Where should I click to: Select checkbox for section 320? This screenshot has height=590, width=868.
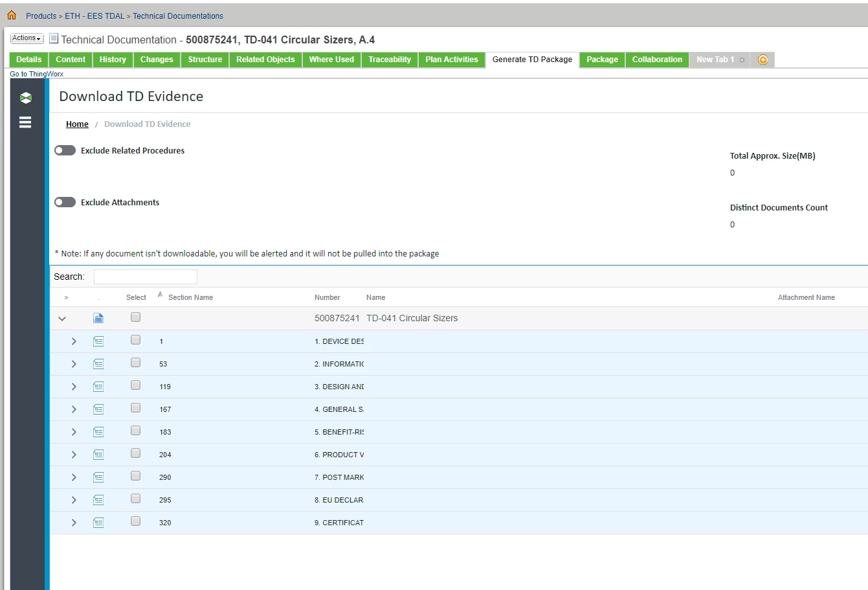[135, 521]
